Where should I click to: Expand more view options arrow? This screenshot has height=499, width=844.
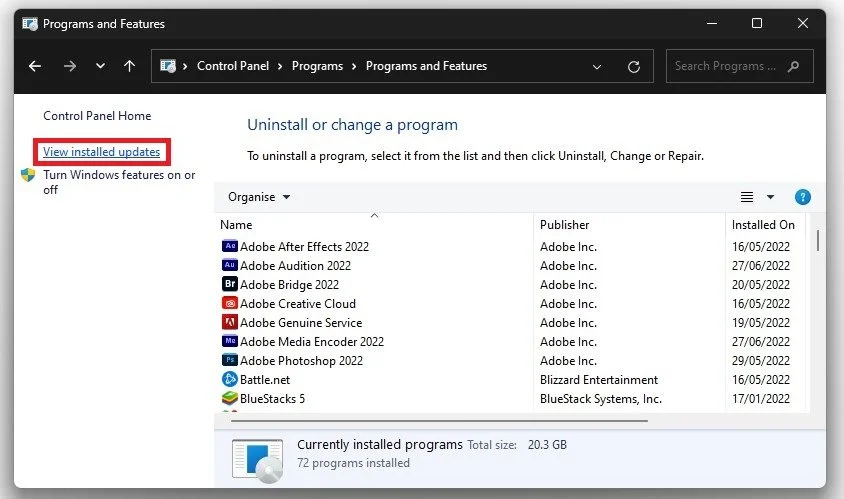[x=770, y=197]
